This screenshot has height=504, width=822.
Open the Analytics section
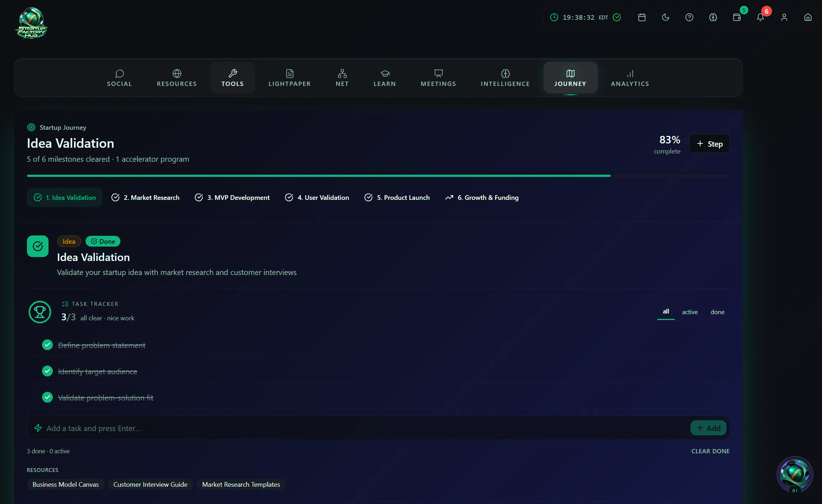pyautogui.click(x=630, y=78)
